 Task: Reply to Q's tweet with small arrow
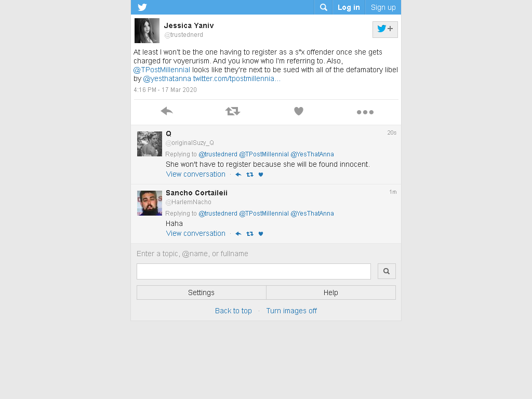(x=238, y=175)
